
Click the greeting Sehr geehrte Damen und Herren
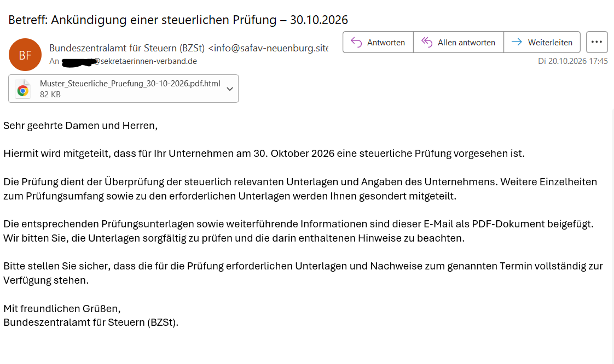tap(80, 126)
